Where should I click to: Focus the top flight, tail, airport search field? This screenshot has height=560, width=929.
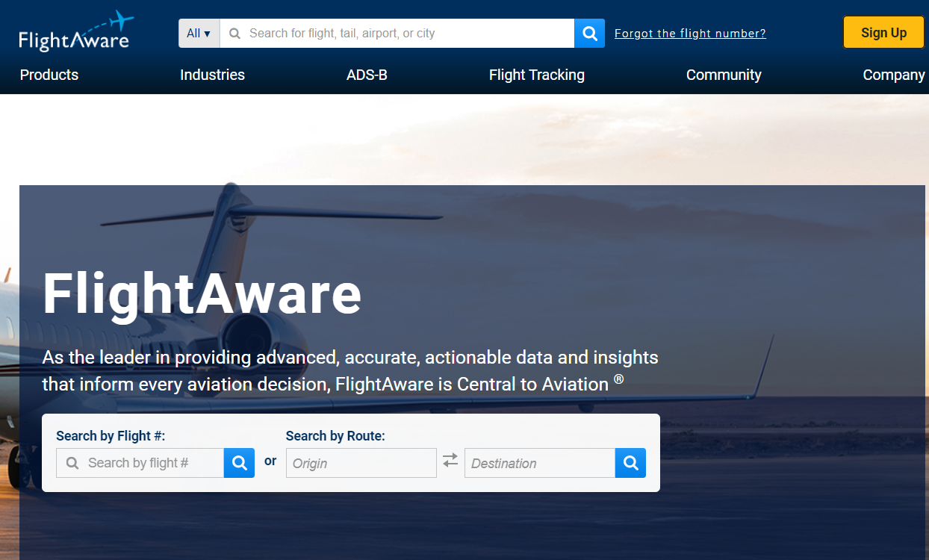click(397, 34)
